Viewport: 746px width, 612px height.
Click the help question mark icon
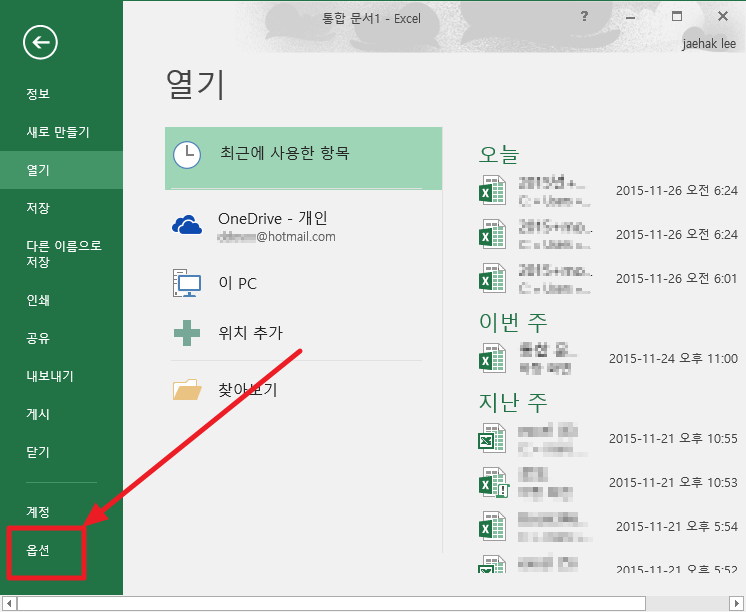coord(584,17)
